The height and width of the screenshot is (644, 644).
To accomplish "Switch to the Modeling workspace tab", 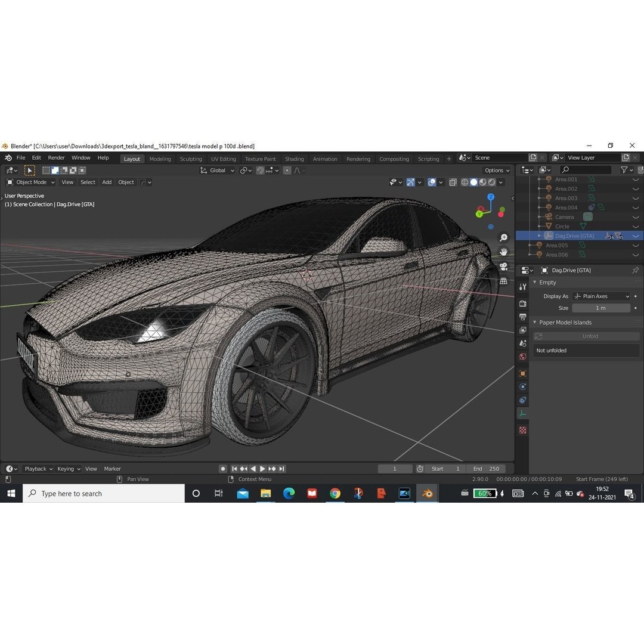I will (160, 159).
